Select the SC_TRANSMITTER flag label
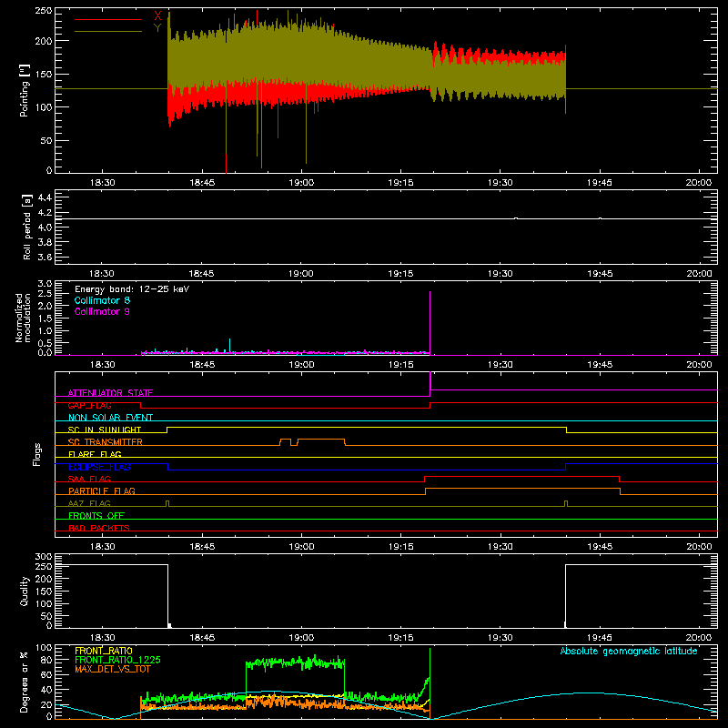The image size is (728, 728). (106, 442)
